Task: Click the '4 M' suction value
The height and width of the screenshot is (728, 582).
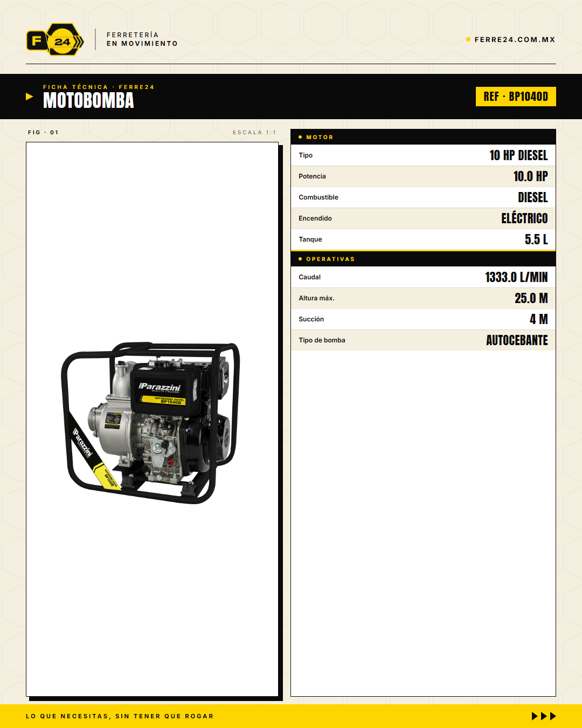Action: pos(538,319)
